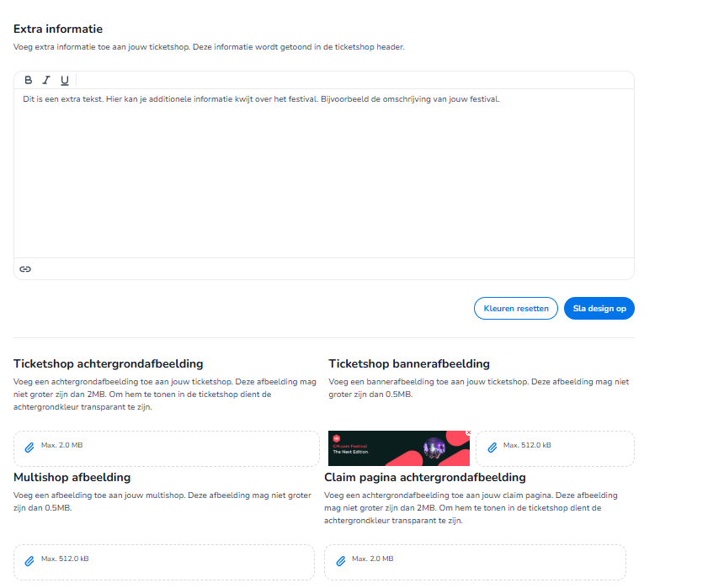Insert a hyperlink using the link icon

click(25, 269)
